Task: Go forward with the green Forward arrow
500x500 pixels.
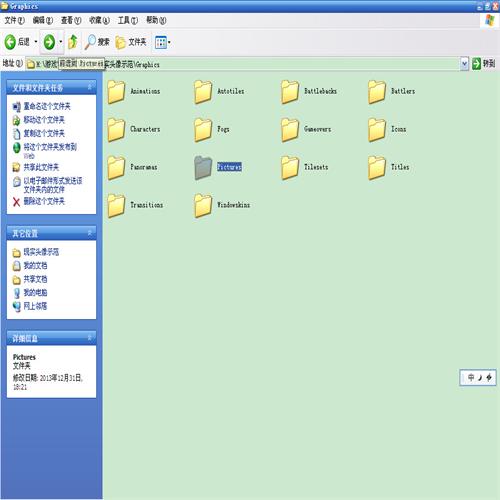Action: point(49,42)
